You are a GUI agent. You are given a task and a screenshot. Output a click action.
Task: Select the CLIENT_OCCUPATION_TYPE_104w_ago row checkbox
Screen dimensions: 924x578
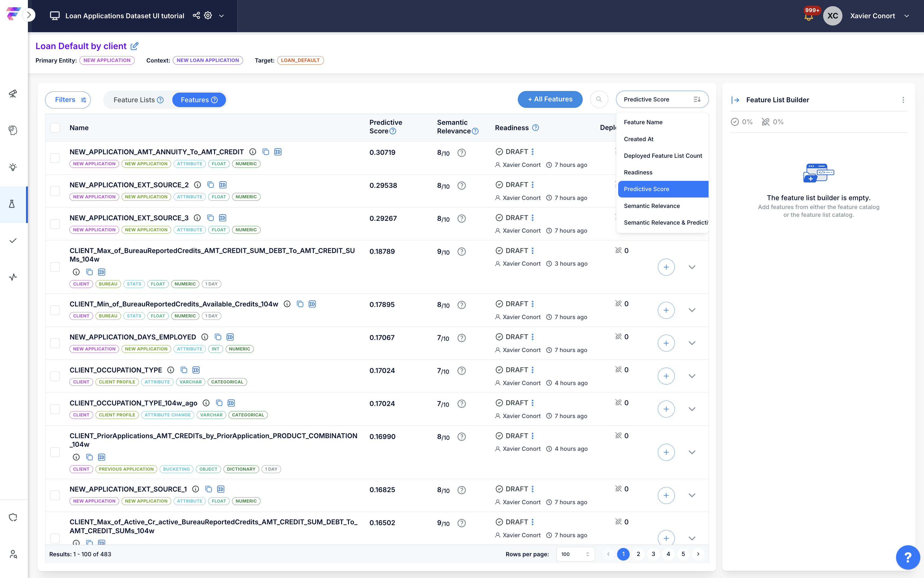click(56, 409)
